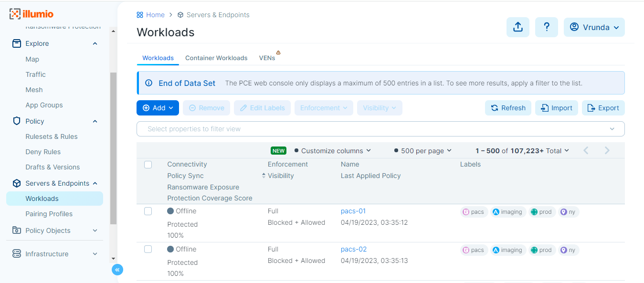Click the sort arrows beside Visibility header
Image resolution: width=644 pixels, height=283 pixels.
tap(264, 176)
